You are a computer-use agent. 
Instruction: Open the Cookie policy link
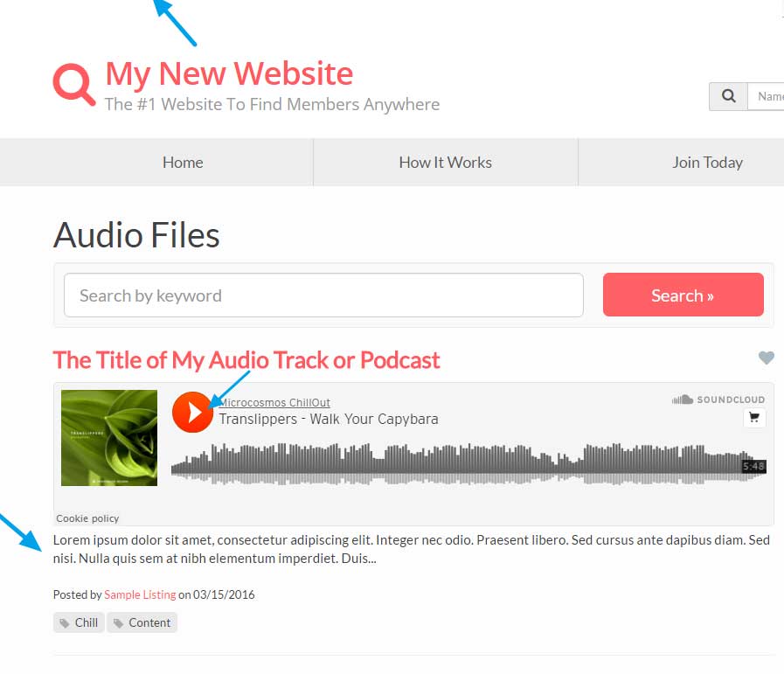click(87, 518)
